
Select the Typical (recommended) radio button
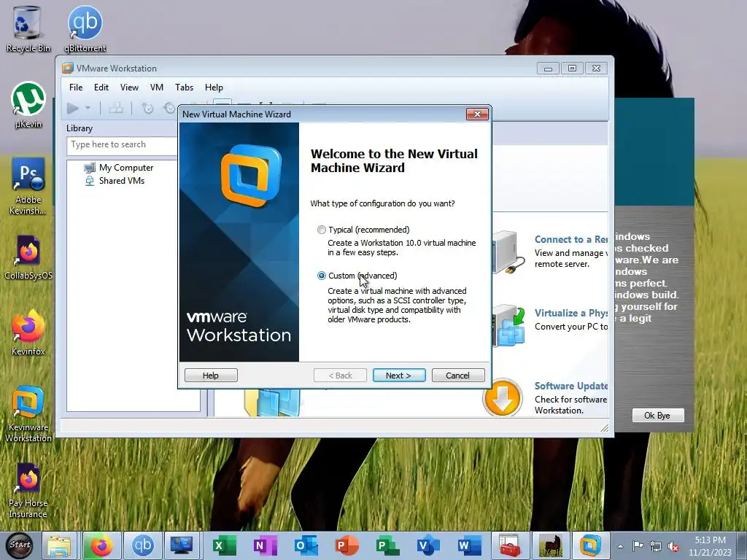(x=322, y=230)
